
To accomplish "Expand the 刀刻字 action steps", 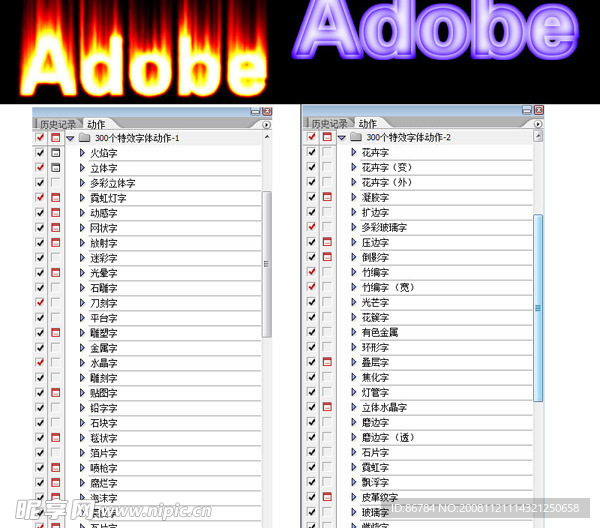I will coord(82,303).
